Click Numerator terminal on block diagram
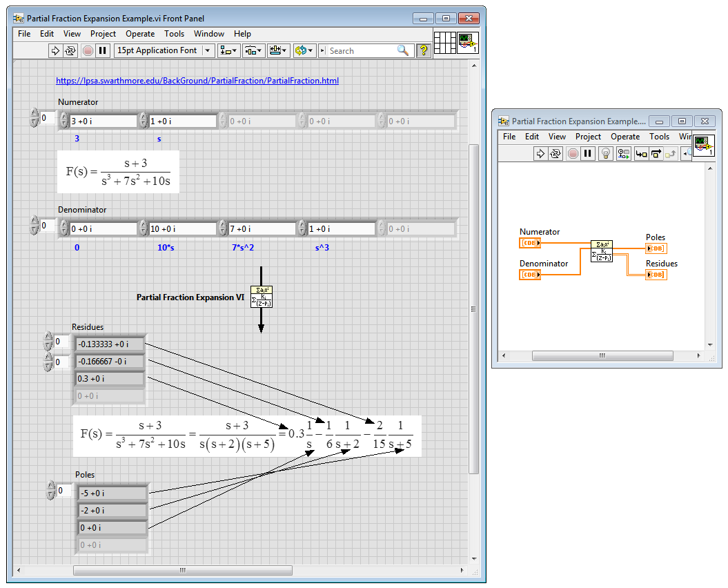Screen dimensions: 728x588 point(530,243)
